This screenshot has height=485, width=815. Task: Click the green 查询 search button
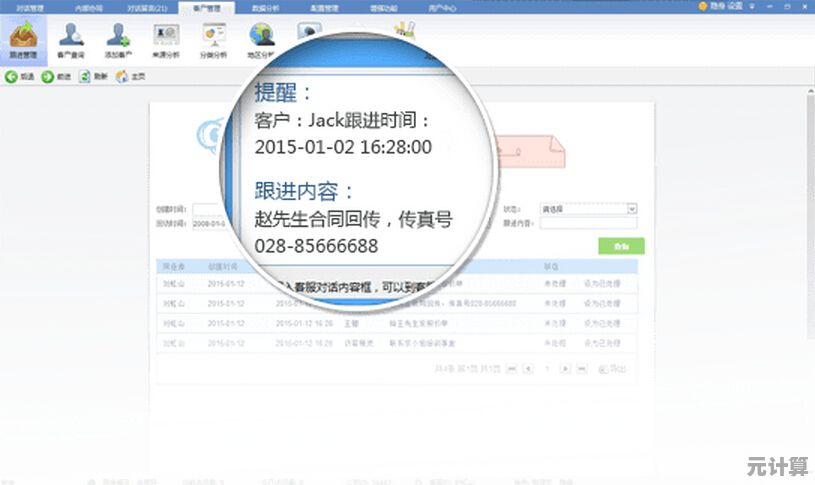click(x=621, y=246)
